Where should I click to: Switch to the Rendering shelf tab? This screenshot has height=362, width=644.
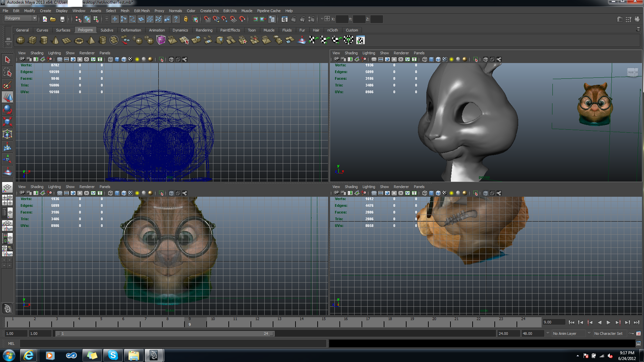(x=204, y=30)
